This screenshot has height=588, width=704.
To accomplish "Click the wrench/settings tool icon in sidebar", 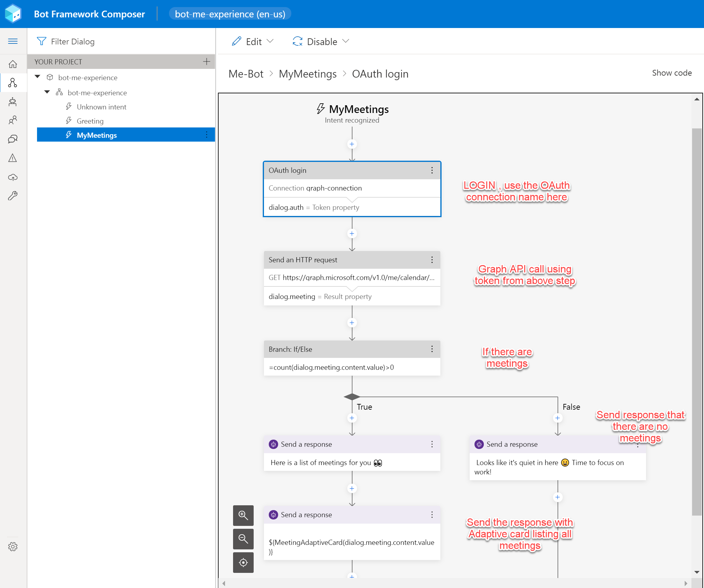I will coord(13,196).
